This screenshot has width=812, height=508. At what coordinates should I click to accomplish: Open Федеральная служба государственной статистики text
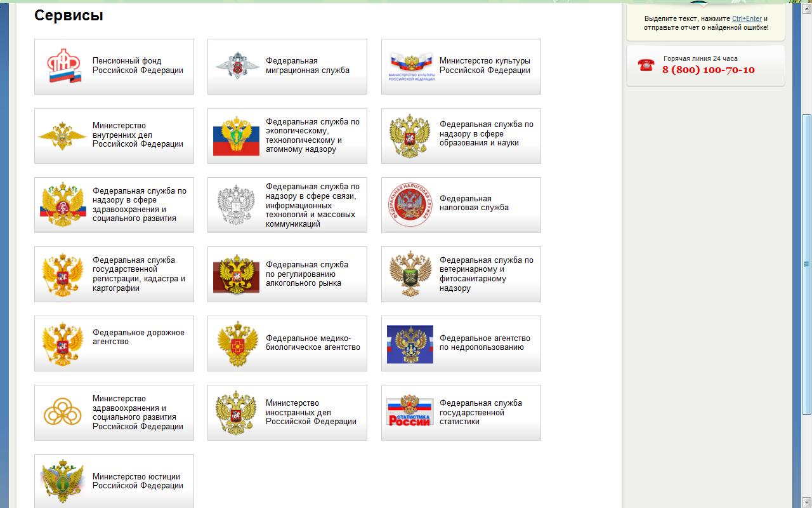[x=481, y=412]
